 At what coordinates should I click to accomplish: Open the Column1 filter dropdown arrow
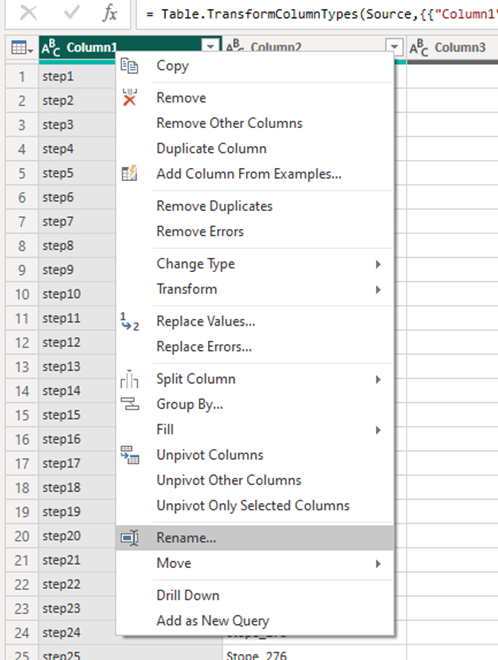[x=210, y=47]
